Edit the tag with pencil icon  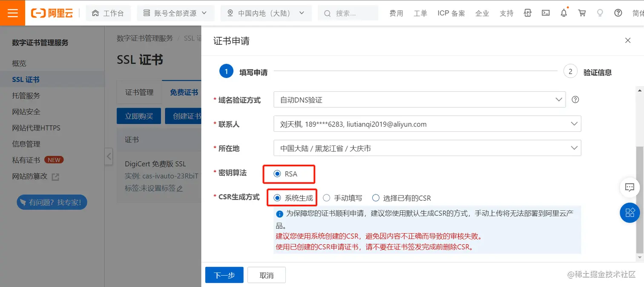coord(180,188)
